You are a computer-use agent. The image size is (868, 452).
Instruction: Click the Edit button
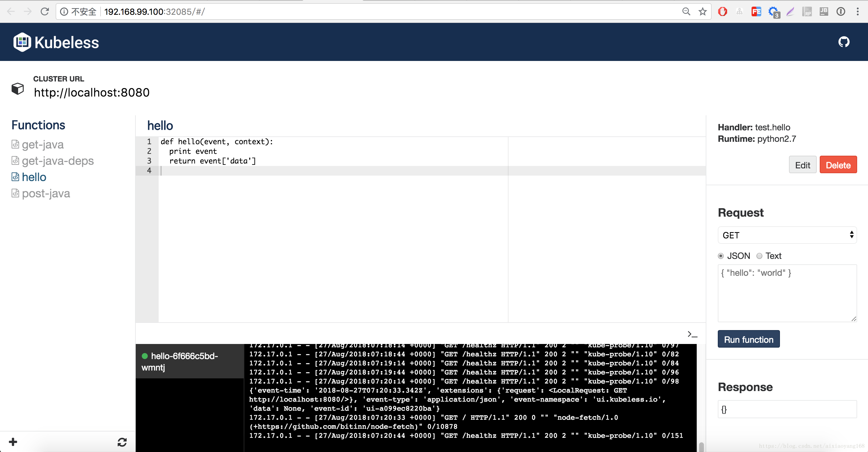[802, 165]
